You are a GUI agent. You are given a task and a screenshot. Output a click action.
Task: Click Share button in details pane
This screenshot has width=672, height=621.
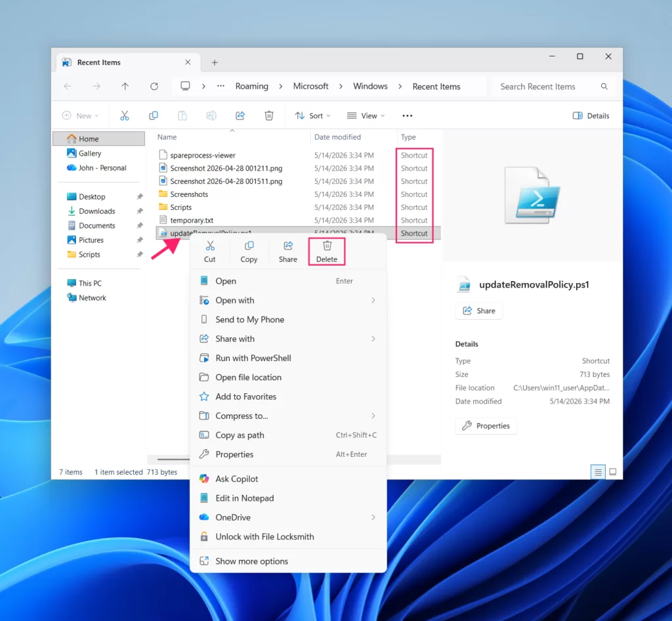click(x=479, y=310)
